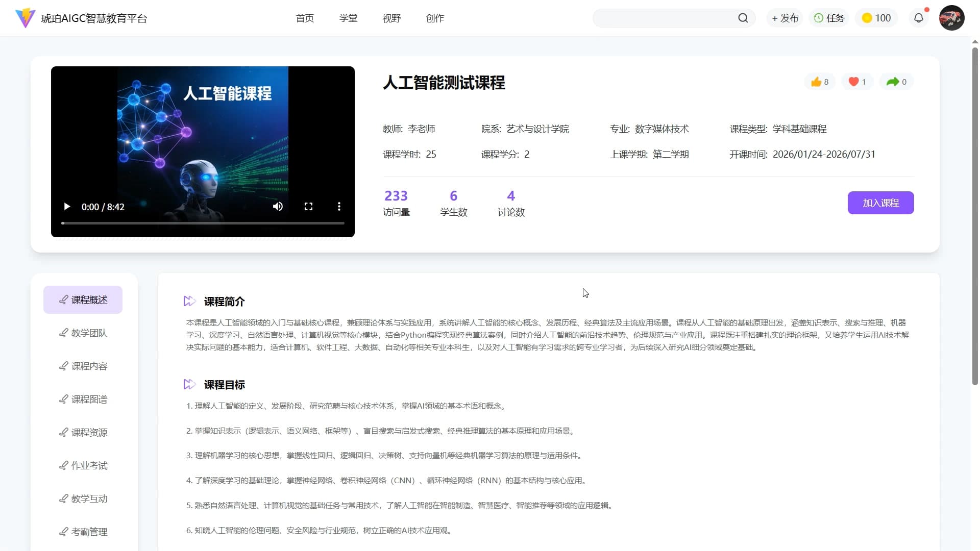Viewport: 980px width, 551px height.
Task: Open the 学堂 nav item
Action: (348, 18)
